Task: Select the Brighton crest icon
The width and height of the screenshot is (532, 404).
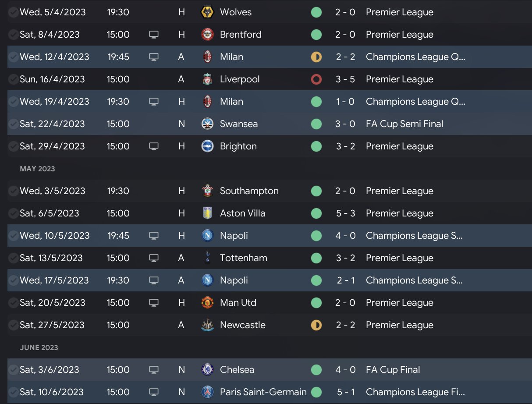Action: tap(207, 146)
